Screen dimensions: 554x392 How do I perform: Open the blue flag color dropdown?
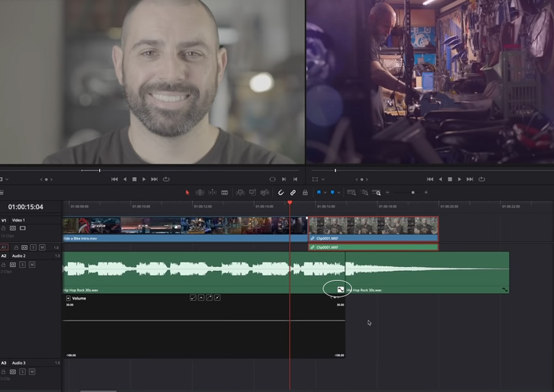[324, 193]
